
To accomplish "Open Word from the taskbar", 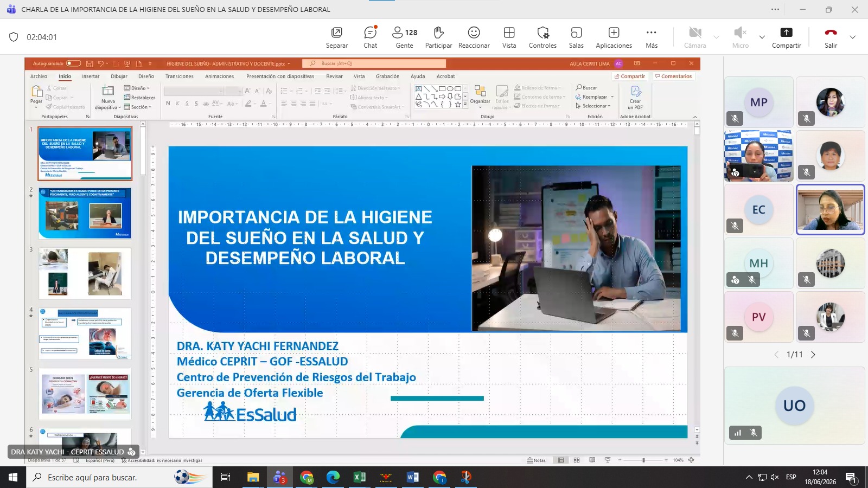I will [x=412, y=477].
